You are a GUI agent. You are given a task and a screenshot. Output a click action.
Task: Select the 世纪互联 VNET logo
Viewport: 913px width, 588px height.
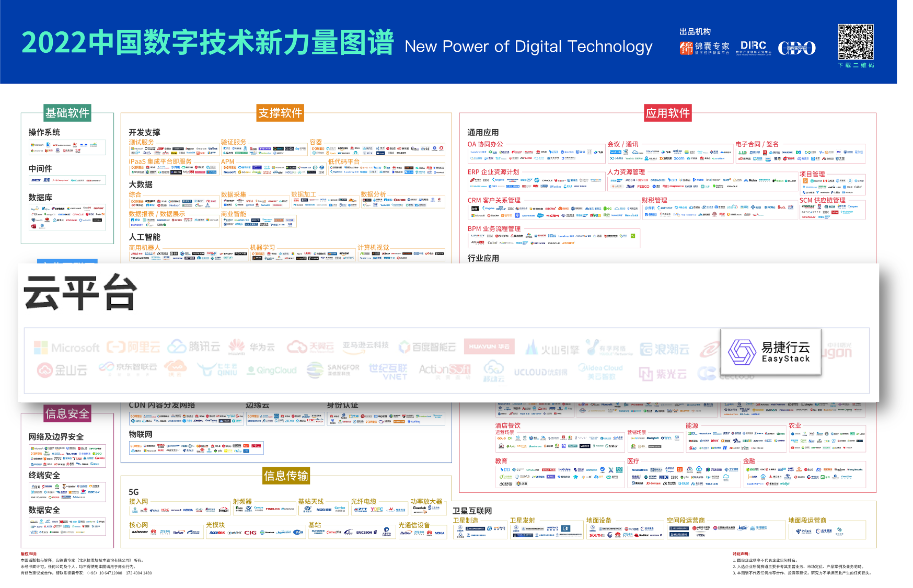(x=388, y=371)
